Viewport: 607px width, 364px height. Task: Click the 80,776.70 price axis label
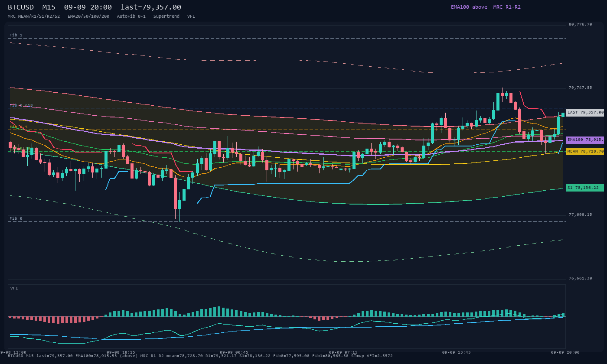coord(580,24)
